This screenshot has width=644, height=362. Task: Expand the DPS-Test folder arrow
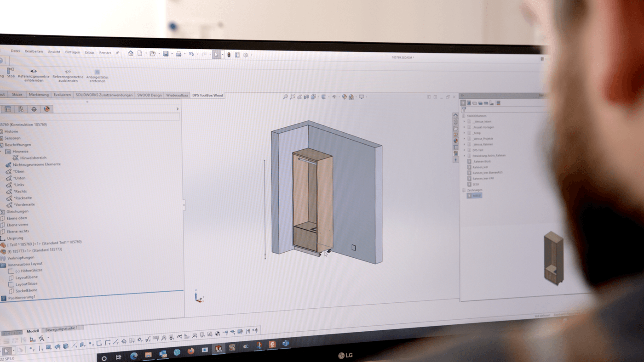(x=464, y=150)
